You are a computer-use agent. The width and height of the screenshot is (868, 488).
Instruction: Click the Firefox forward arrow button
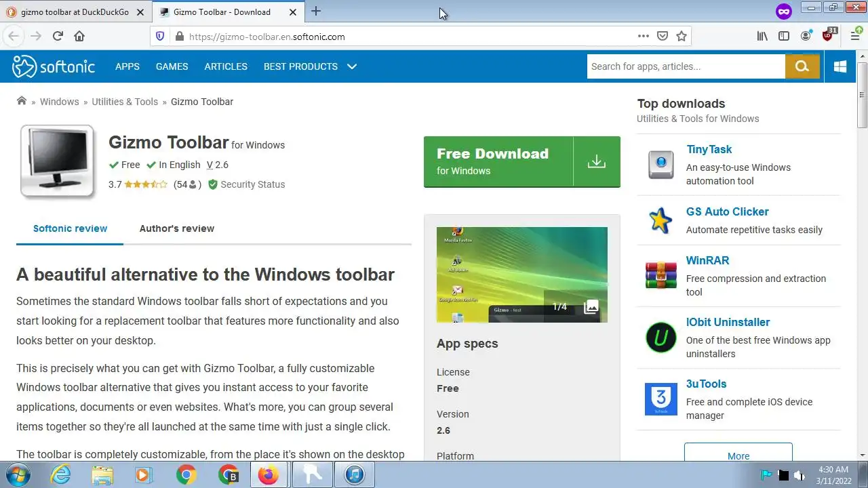click(x=36, y=37)
